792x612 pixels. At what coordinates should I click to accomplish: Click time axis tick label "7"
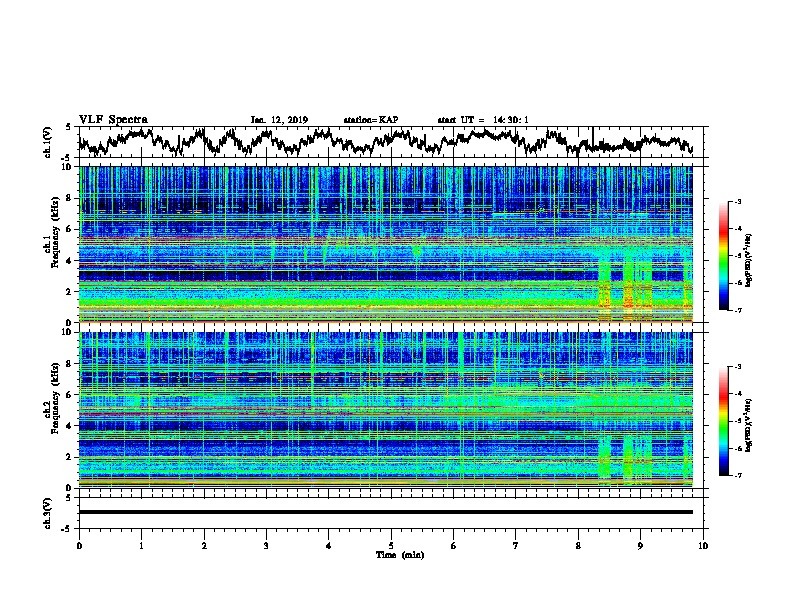[x=516, y=545]
